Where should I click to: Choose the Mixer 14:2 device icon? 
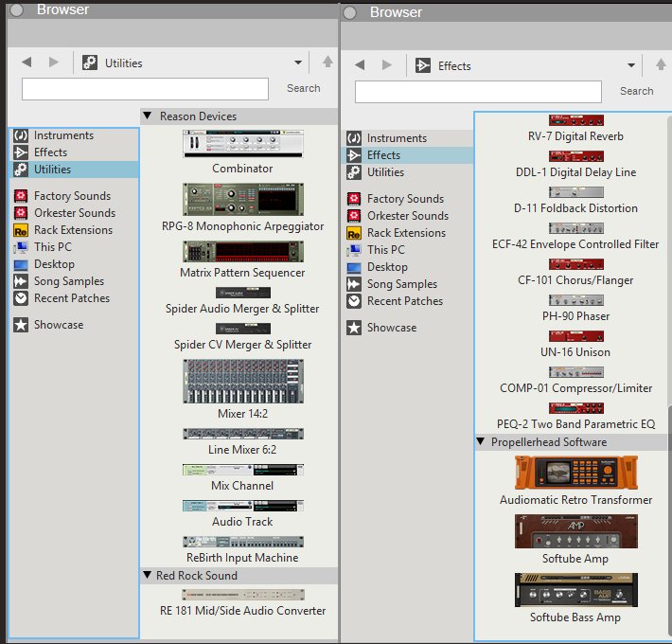coord(242,380)
